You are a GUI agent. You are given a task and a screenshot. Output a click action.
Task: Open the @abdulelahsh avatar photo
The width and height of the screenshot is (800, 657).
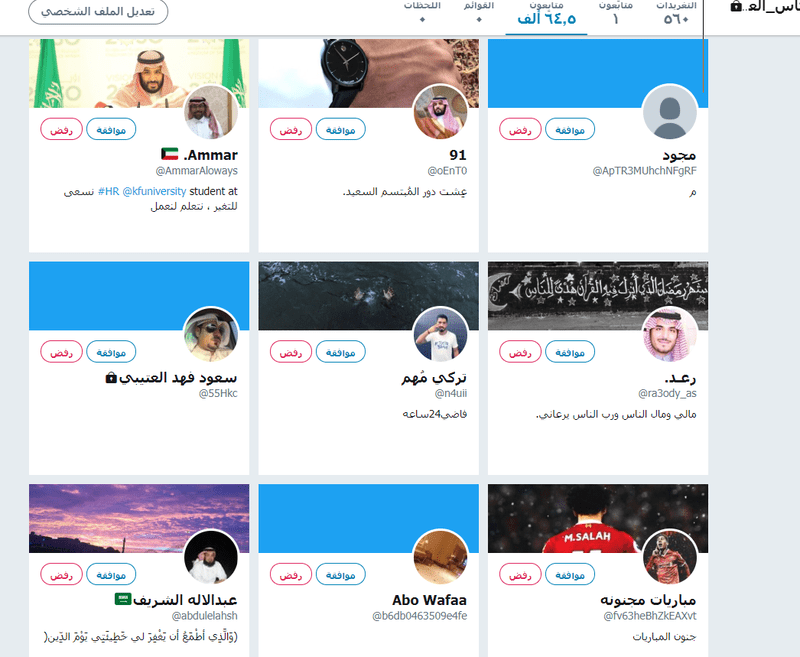(211, 557)
